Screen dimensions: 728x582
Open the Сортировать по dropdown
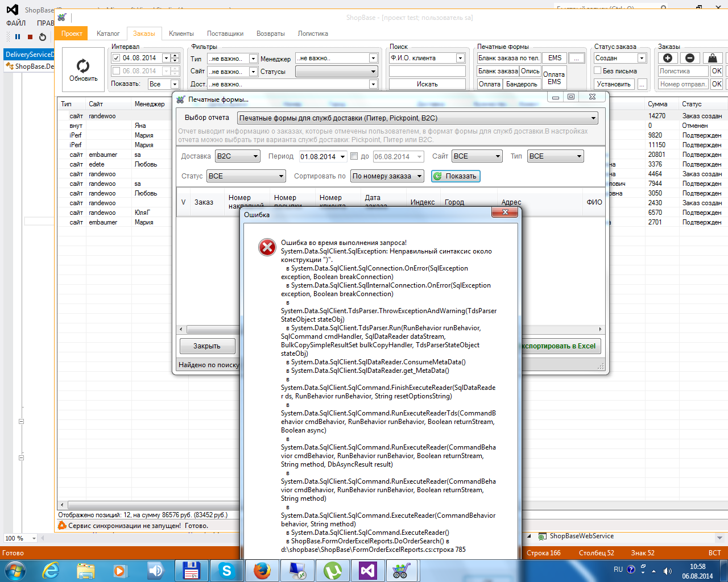387,176
